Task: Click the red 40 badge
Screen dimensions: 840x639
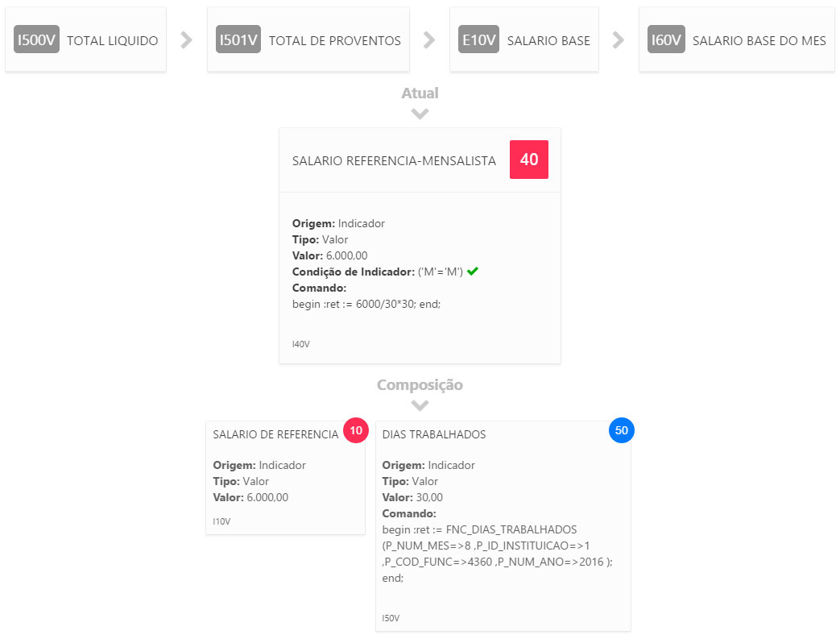Action: point(529,160)
